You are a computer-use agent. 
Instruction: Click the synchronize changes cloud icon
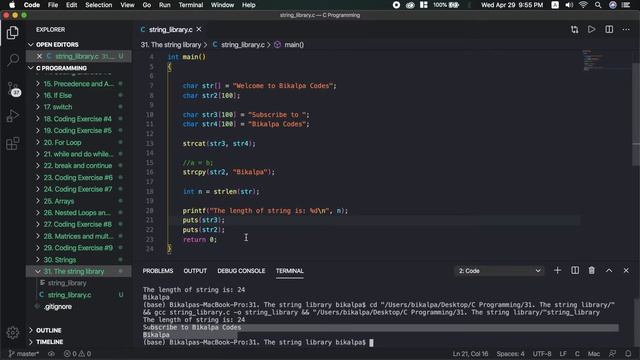click(x=51, y=354)
